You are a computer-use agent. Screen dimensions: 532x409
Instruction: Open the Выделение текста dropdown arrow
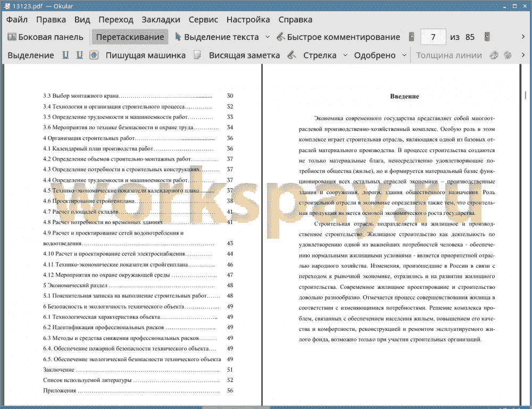pos(268,37)
